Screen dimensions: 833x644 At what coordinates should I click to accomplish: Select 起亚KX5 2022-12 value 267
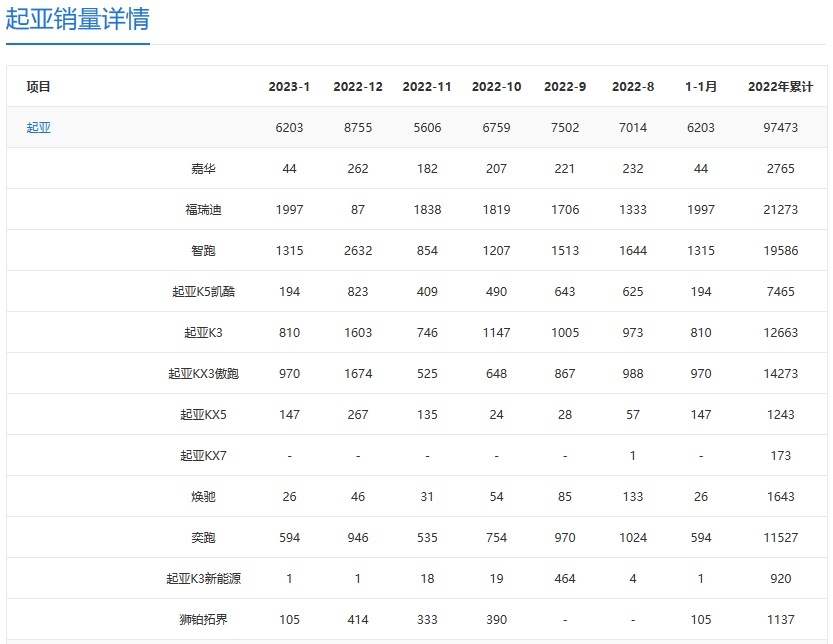point(358,414)
